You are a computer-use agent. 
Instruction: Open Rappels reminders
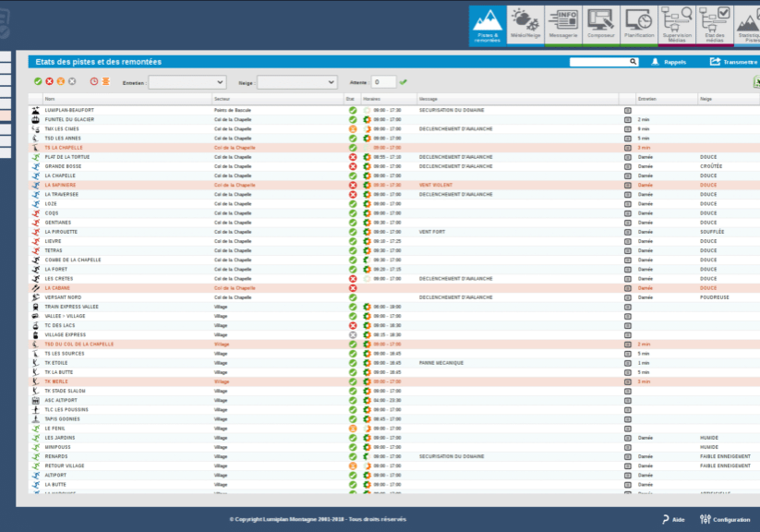pyautogui.click(x=669, y=62)
